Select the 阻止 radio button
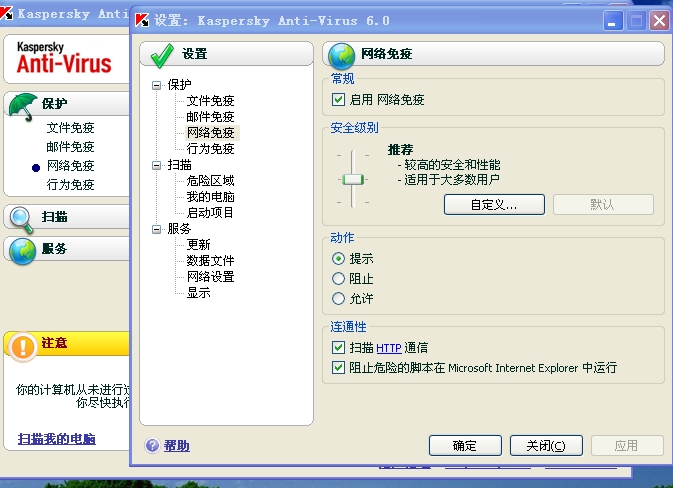Screen dimensions: 673x488 (338, 279)
